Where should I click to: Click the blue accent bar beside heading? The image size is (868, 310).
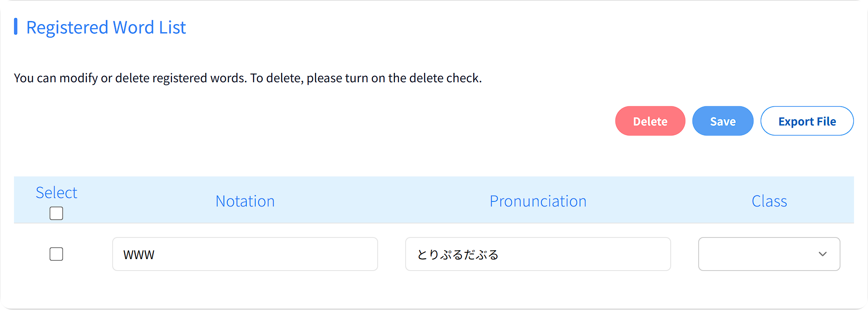pyautogui.click(x=16, y=26)
